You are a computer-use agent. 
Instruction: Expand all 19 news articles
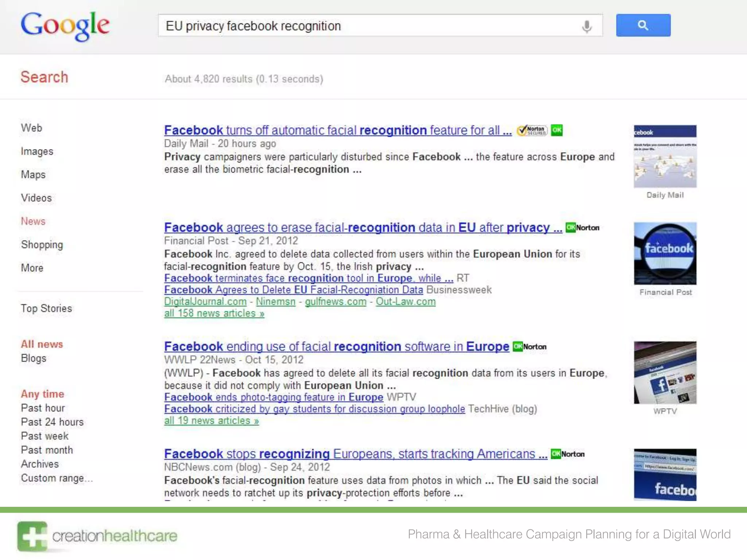tap(212, 421)
